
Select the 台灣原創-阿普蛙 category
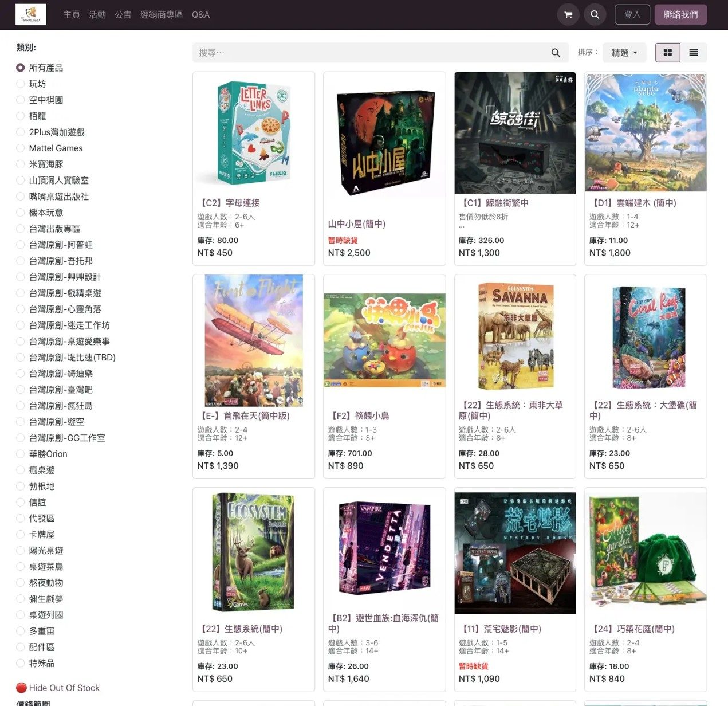coord(54,245)
